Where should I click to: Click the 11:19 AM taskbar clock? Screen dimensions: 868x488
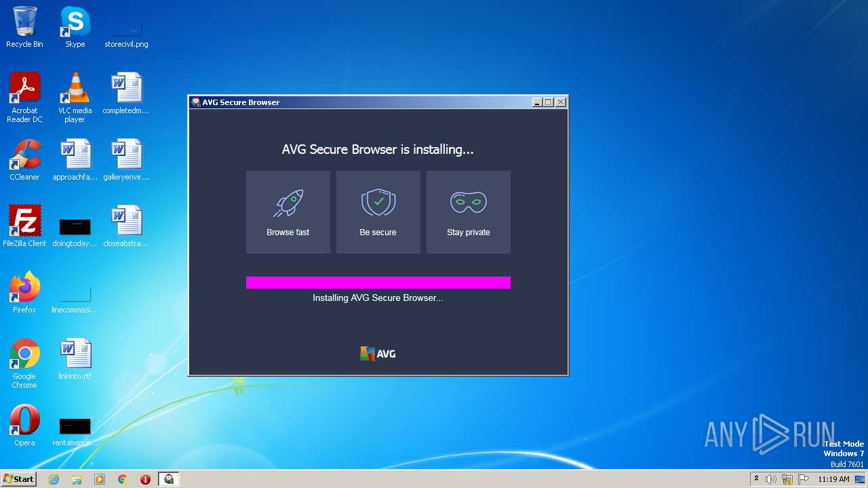(833, 479)
